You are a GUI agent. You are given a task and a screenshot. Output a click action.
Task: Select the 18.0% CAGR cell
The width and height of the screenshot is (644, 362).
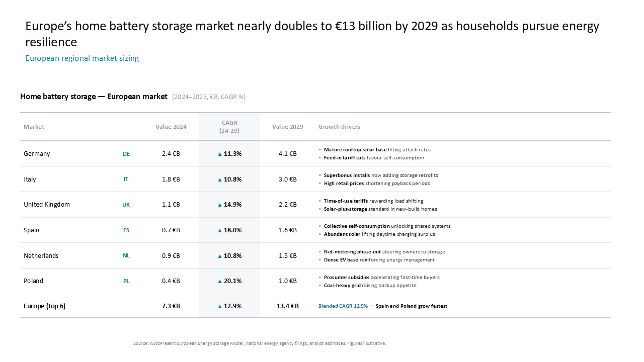229,230
